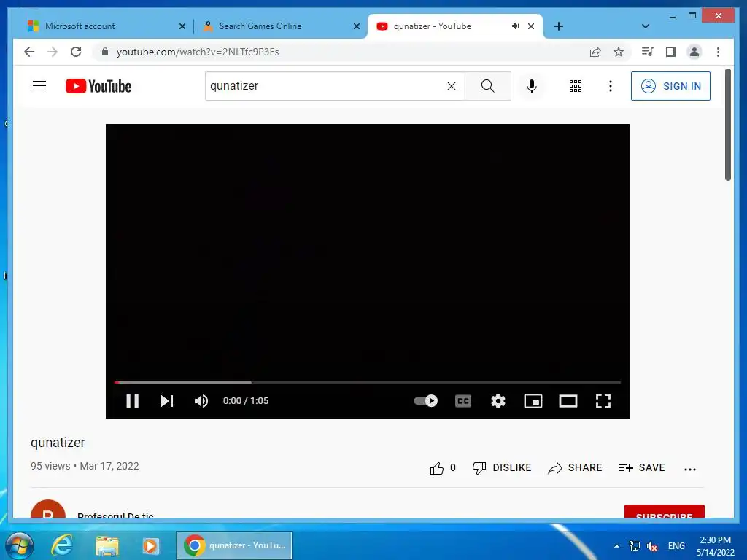This screenshot has width=747, height=560.
Task: Clear the search query text
Action: [451, 86]
